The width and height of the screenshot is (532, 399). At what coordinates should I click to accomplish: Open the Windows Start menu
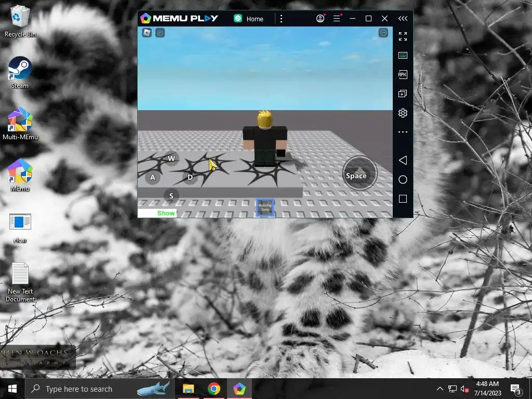tap(12, 389)
